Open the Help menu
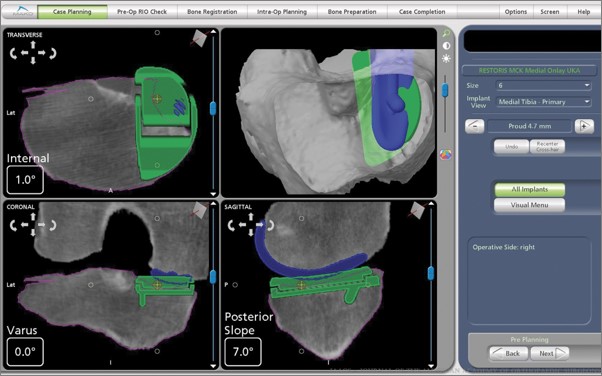The height and width of the screenshot is (376, 602). click(x=584, y=12)
